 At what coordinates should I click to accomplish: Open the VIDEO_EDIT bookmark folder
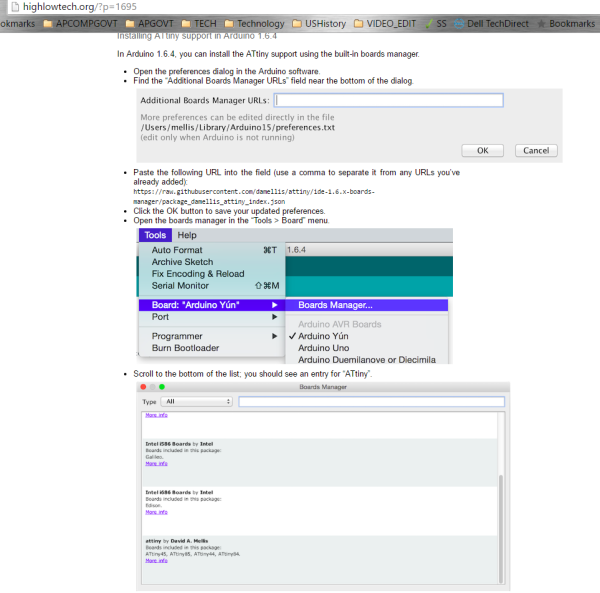pos(385,24)
